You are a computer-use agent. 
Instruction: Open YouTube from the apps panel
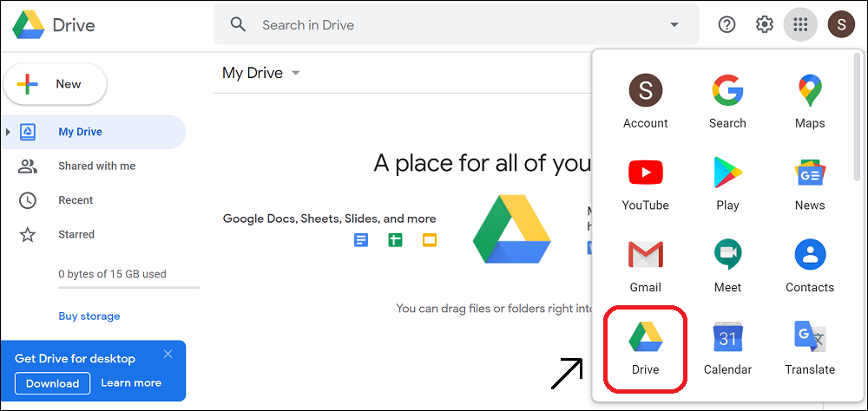[x=646, y=184]
